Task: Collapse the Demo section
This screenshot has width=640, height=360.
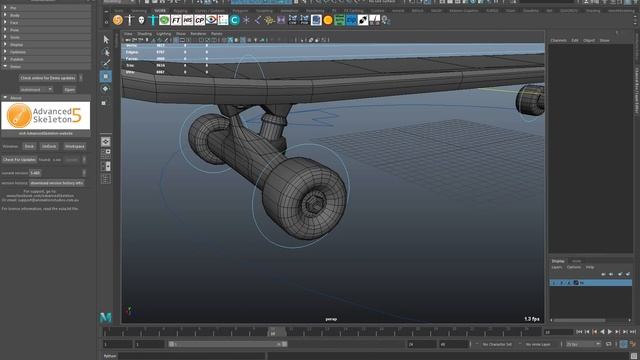Action: (46, 66)
